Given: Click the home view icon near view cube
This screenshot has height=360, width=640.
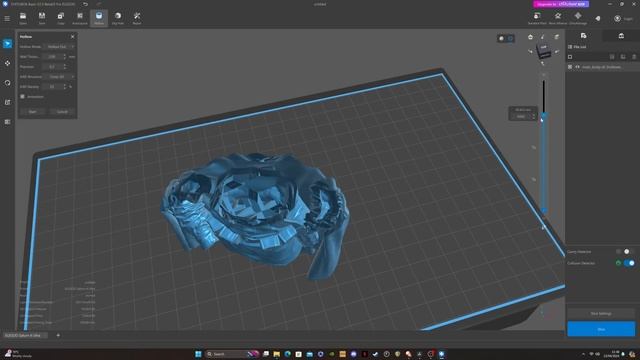Looking at the screenshot, I should coord(530,37).
